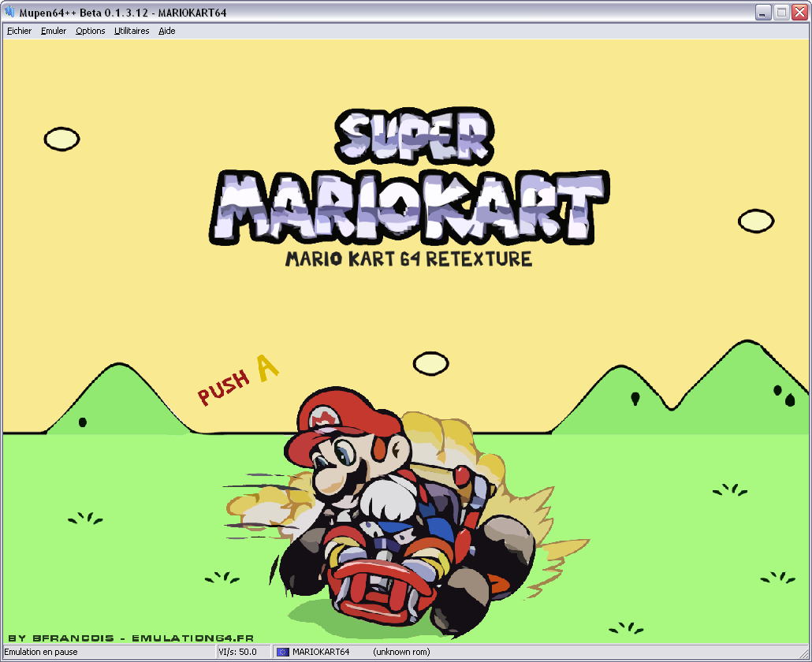
Task: Click the 'MARIO KART 64 RETEXTURE' subtitle
Action: point(408,258)
